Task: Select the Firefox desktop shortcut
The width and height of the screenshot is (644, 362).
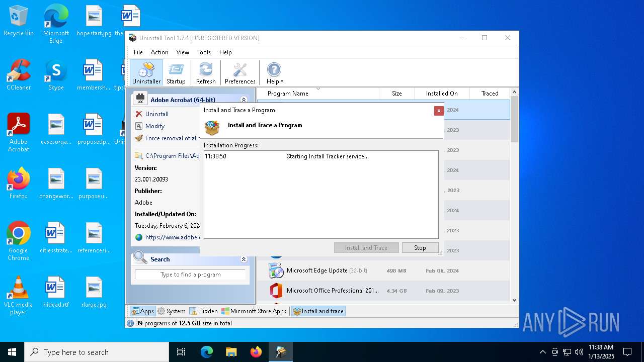Action: pos(19,184)
